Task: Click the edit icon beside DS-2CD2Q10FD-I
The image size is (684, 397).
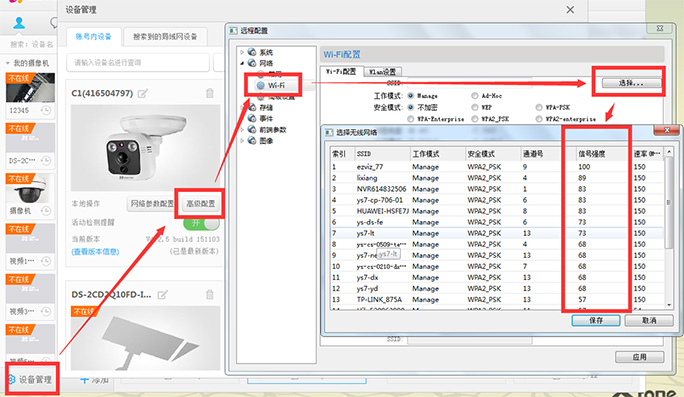Action: coord(162,294)
